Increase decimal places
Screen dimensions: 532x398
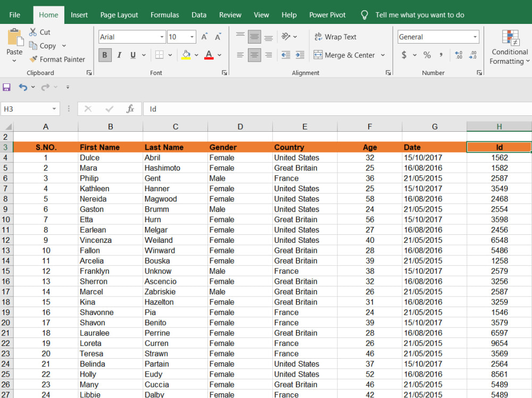(x=459, y=55)
